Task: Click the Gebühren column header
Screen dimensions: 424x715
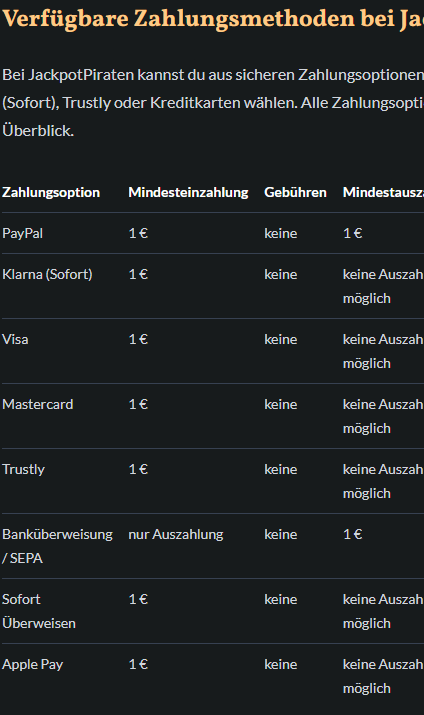Action: [x=295, y=192]
